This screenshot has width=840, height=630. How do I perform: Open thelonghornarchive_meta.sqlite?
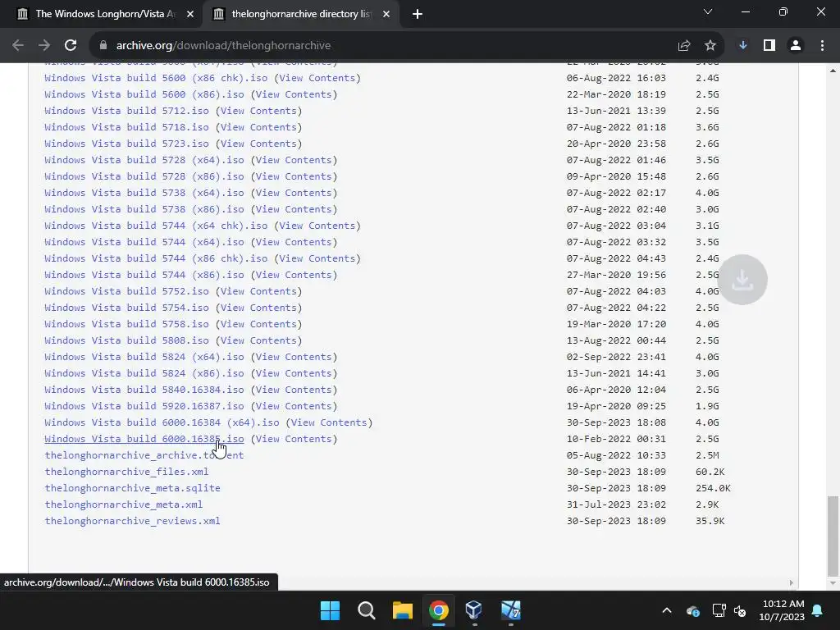132,487
